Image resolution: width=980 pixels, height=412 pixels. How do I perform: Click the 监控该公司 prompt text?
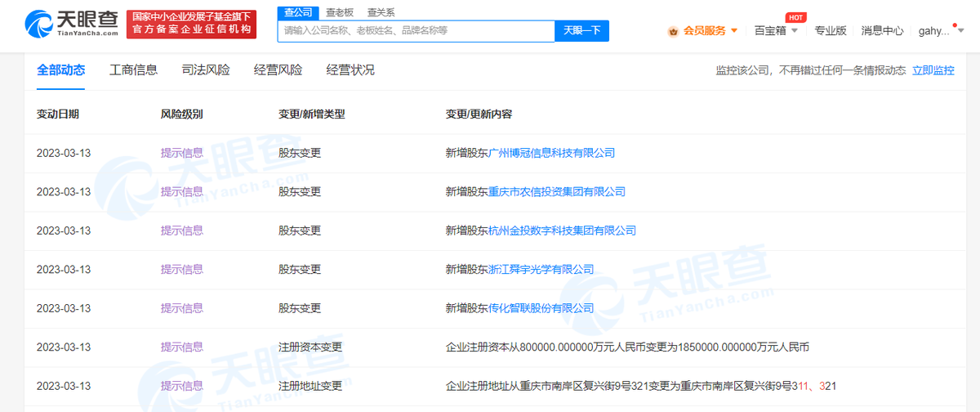[811, 70]
